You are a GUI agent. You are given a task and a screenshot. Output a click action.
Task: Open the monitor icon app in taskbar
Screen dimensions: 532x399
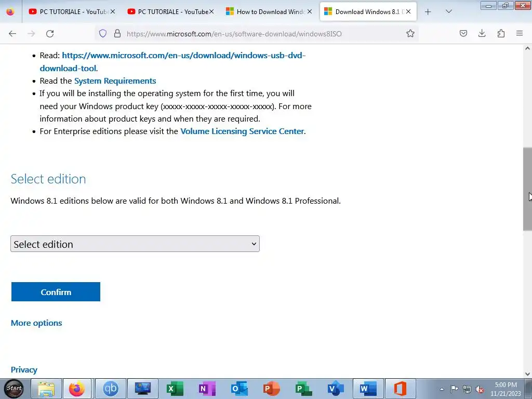click(142, 389)
